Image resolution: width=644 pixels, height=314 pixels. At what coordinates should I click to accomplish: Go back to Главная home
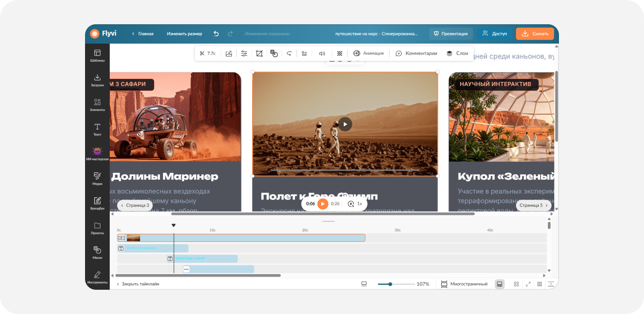pos(143,34)
